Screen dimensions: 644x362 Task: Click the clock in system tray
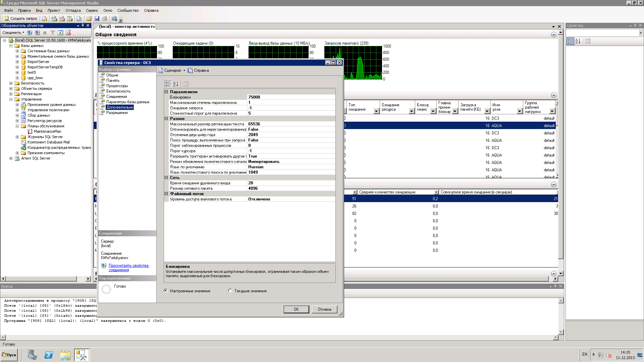pyautogui.click(x=625, y=355)
